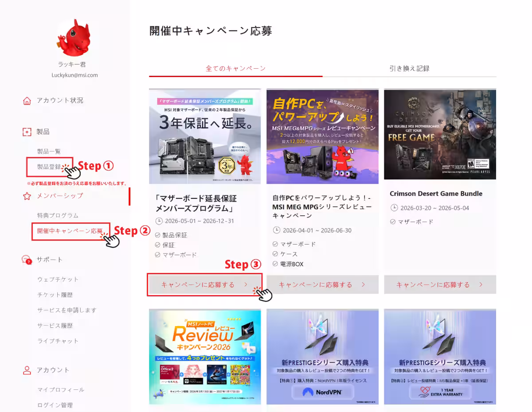Open ライブチャット link
The width and height of the screenshot is (532, 412).
(x=58, y=341)
